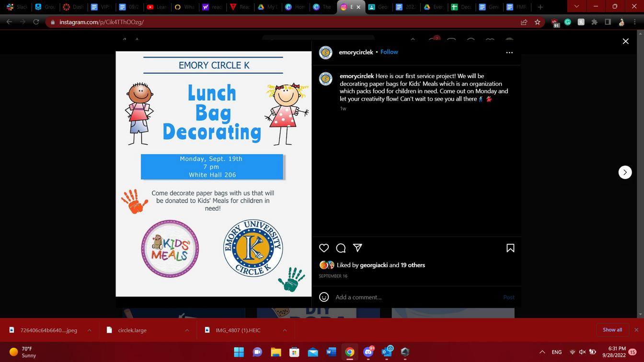
Task: Switch to the YouTube 'Lear' tab
Action: [x=156, y=7]
